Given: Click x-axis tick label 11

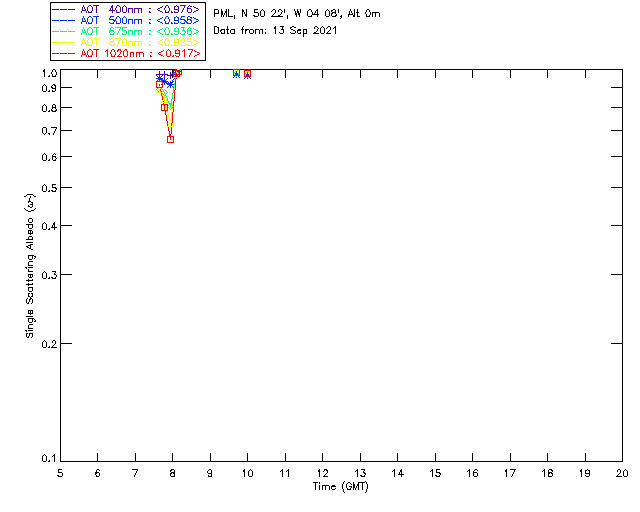Looking at the screenshot, I should tap(285, 473).
